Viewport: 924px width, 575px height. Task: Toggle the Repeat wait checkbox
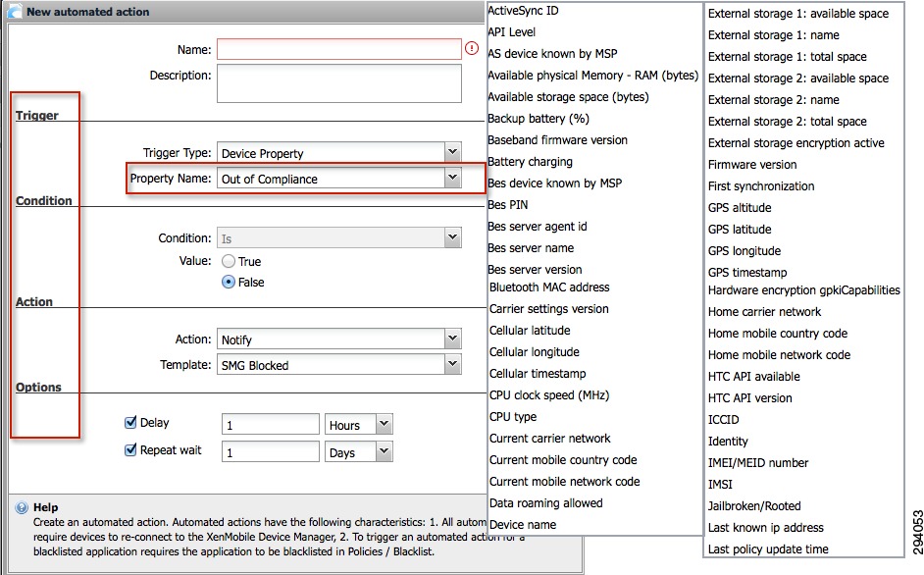(130, 450)
